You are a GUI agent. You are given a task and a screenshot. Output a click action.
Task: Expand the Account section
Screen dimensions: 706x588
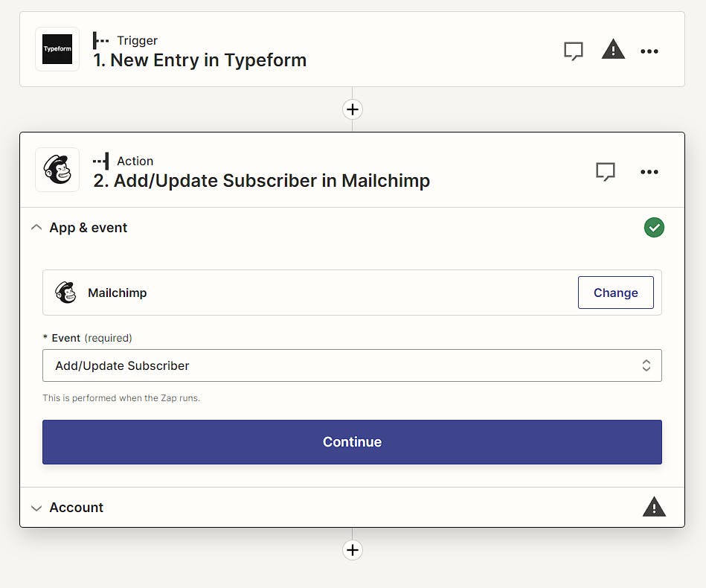click(36, 508)
